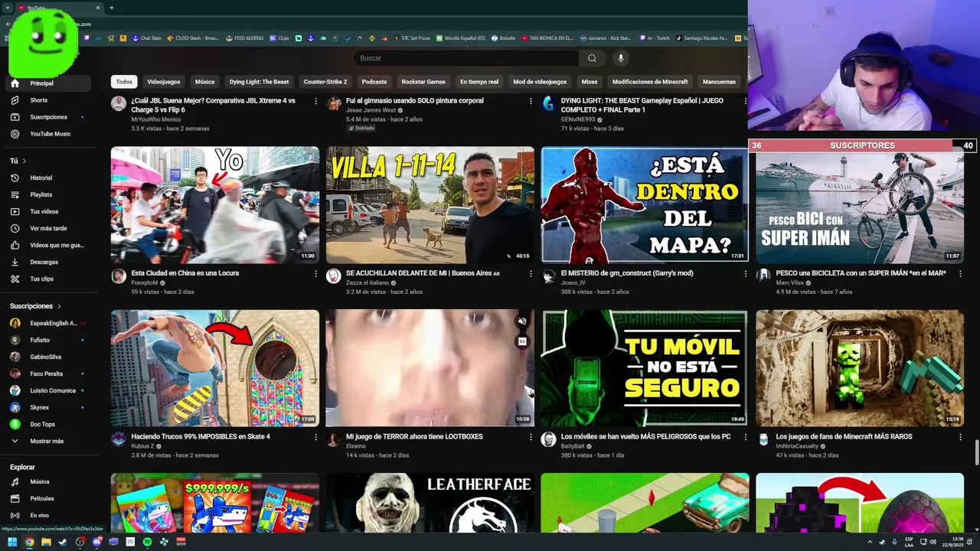Click the Buscar search field
This screenshot has height=551, width=980.
pyautogui.click(x=466, y=58)
